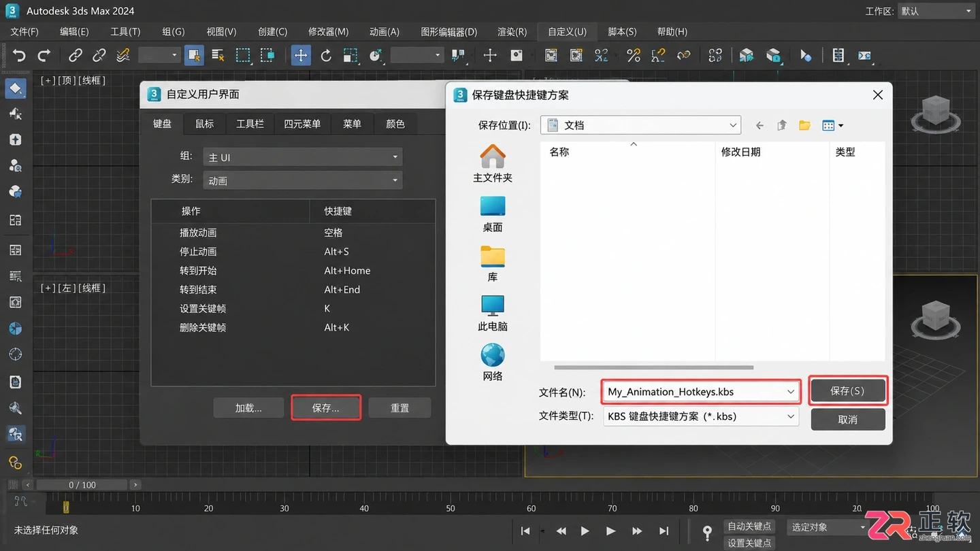Click the key icon for Set Keys
980x551 pixels.
(708, 532)
